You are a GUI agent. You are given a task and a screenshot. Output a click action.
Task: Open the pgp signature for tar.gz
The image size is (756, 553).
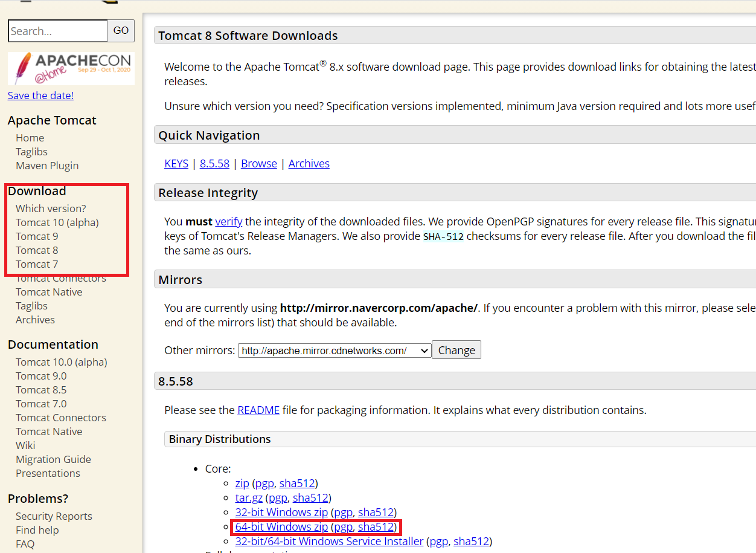pos(278,498)
